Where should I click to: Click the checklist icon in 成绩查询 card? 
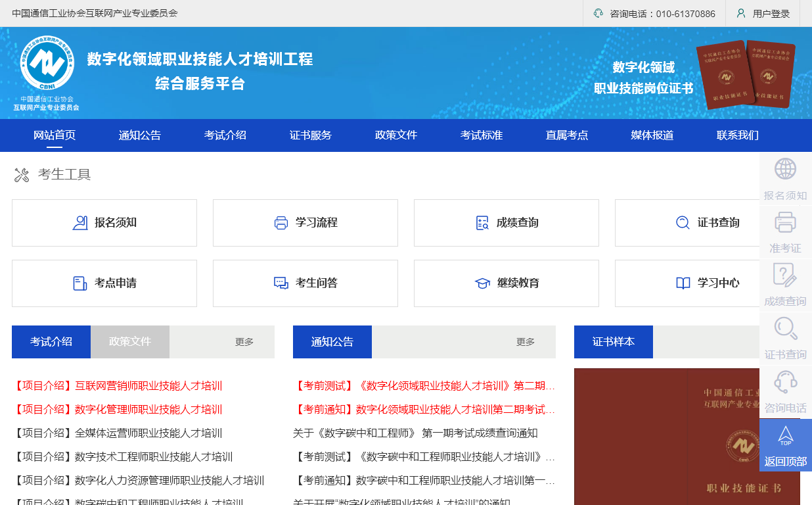coord(482,223)
